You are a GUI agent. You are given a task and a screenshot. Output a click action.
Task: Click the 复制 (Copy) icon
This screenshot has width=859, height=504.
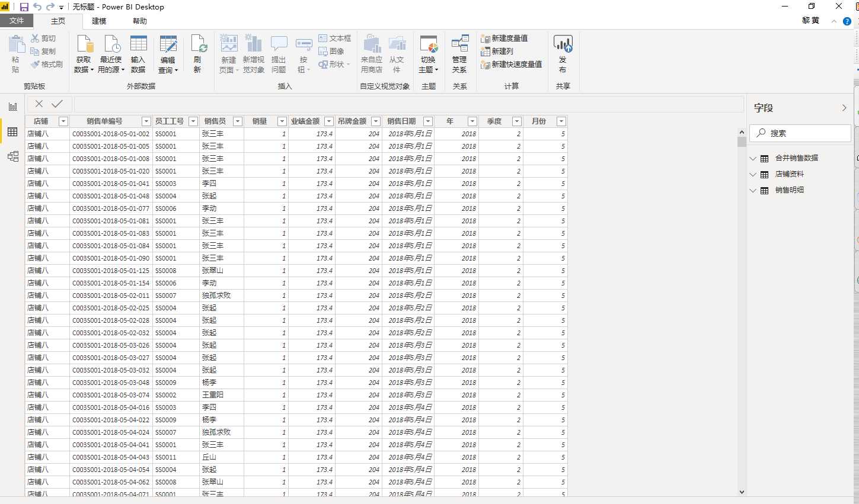pos(36,52)
